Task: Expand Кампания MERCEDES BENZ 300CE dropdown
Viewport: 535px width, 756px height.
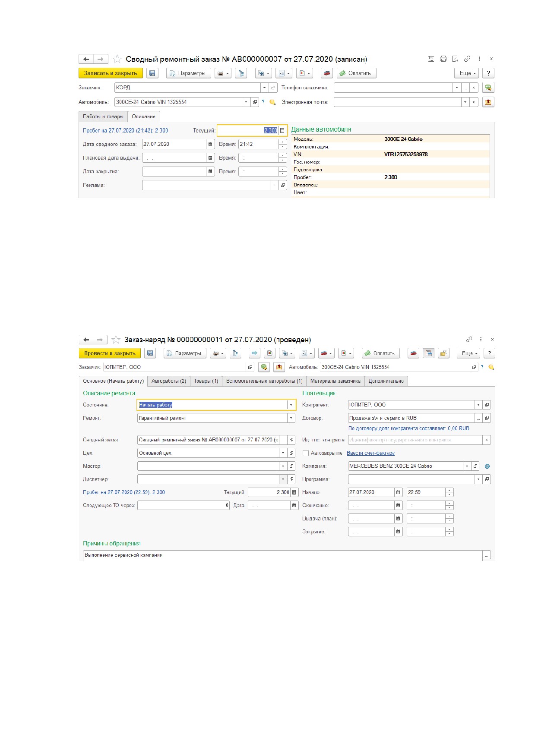Action: pos(467,466)
